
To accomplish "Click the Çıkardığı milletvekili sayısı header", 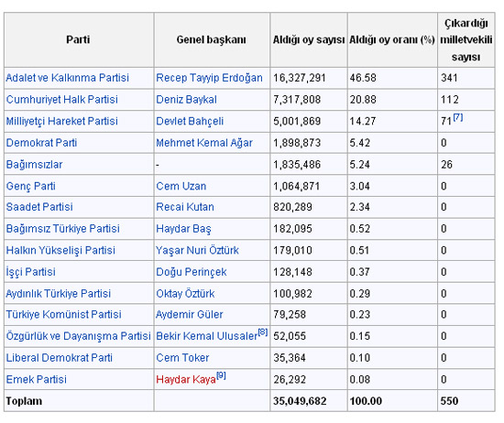I will pos(466,39).
